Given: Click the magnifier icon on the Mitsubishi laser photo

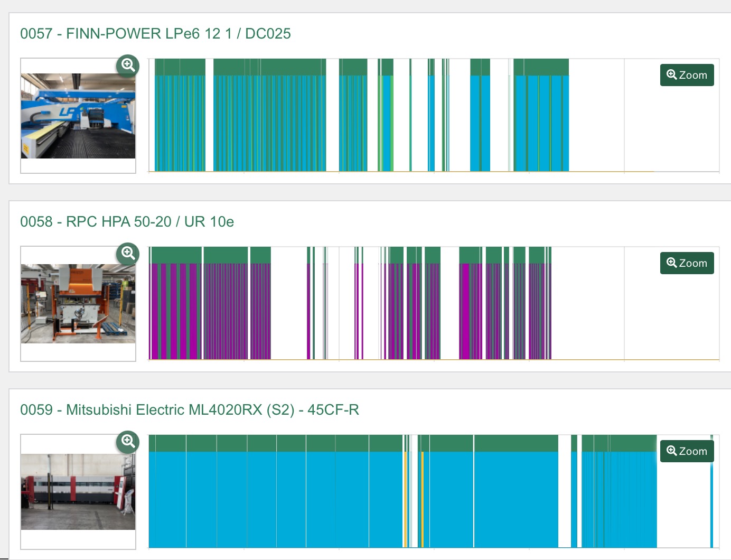Looking at the screenshot, I should [x=128, y=442].
